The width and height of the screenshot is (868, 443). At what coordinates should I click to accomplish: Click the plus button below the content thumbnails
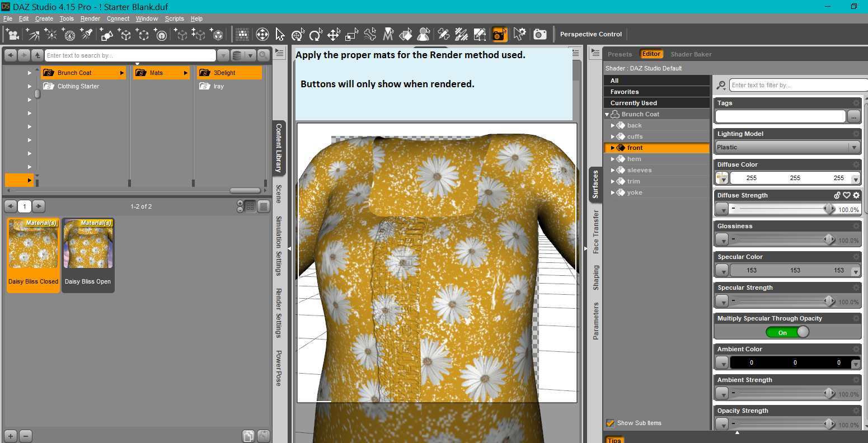coord(11,436)
